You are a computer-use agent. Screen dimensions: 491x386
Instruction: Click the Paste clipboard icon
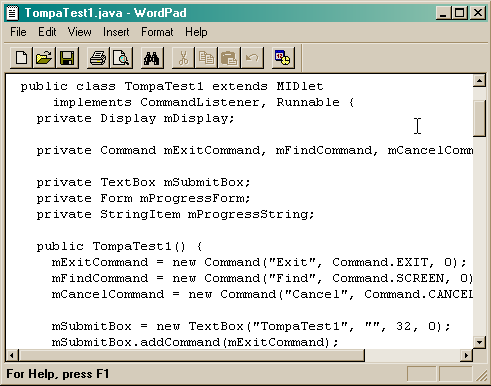coord(229,58)
